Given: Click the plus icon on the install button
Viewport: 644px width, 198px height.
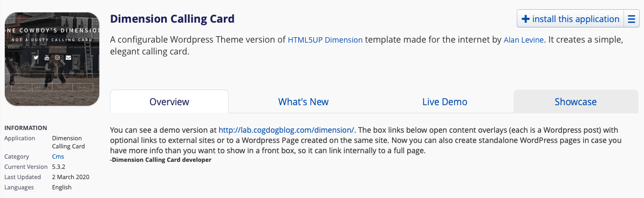Looking at the screenshot, I should tap(525, 19).
